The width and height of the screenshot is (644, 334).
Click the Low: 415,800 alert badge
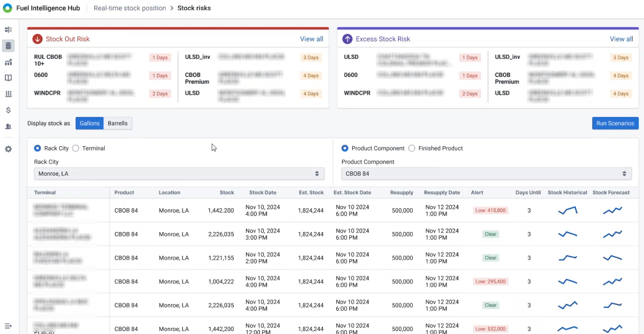(490, 211)
